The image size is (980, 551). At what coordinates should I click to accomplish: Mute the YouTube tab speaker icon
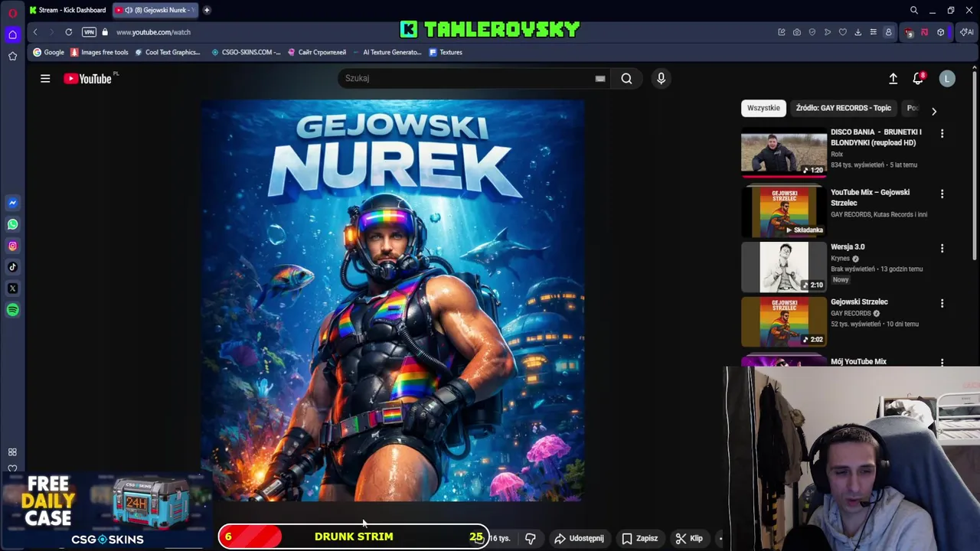click(x=129, y=10)
